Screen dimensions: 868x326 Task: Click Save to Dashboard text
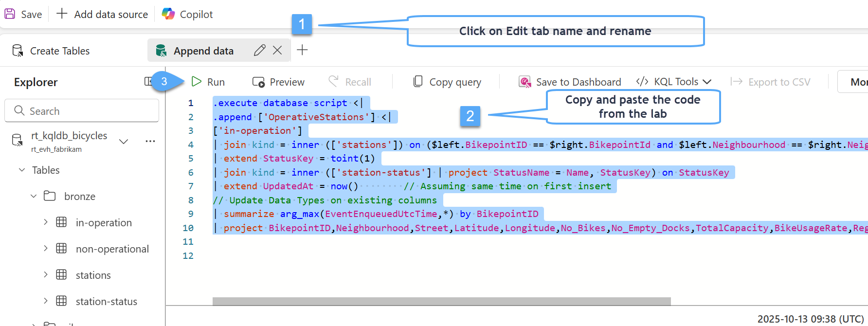point(579,82)
